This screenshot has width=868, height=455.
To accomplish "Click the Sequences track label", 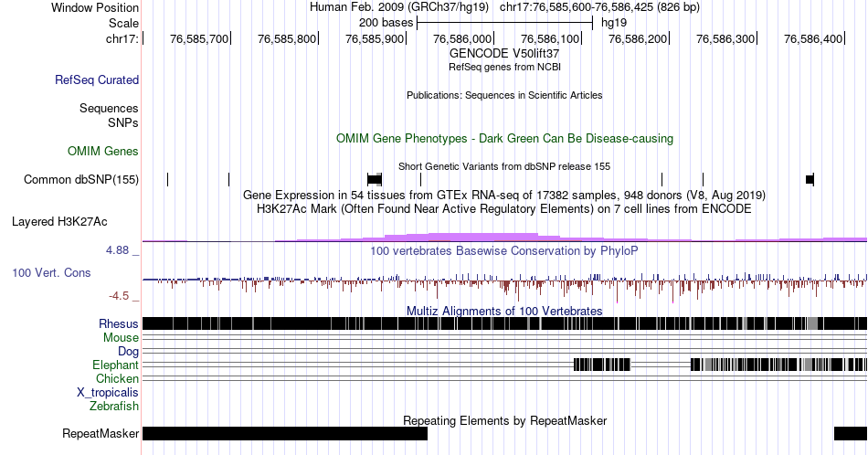I will 109,108.
